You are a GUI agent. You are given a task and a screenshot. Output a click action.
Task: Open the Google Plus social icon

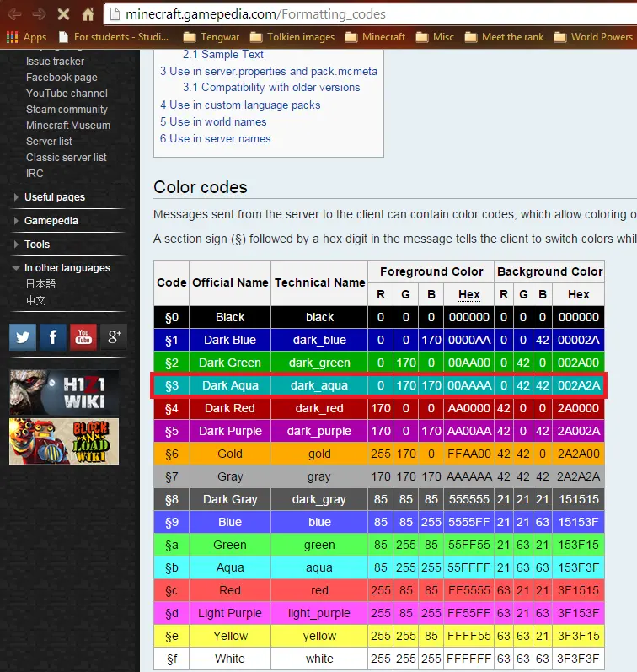point(114,337)
